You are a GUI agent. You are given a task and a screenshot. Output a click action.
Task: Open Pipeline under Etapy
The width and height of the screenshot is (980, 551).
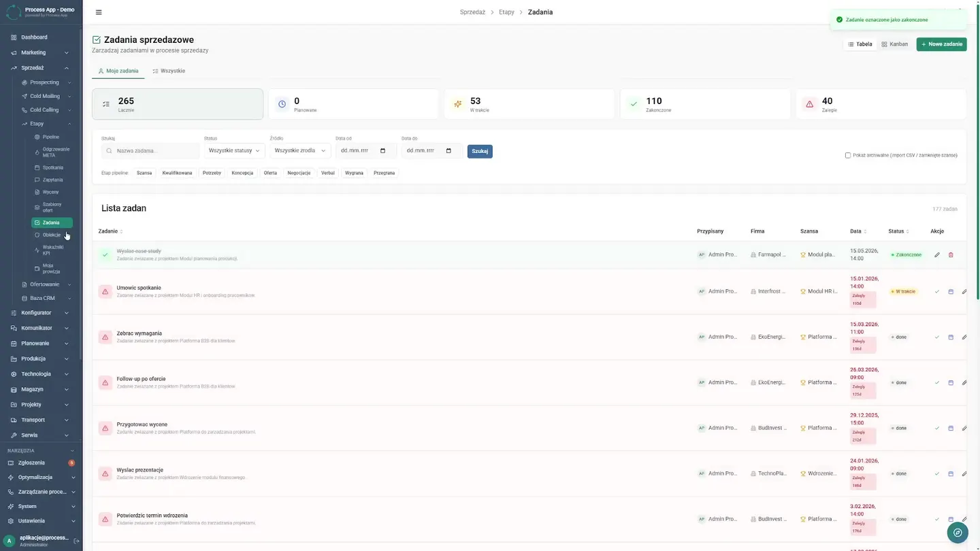(x=52, y=137)
